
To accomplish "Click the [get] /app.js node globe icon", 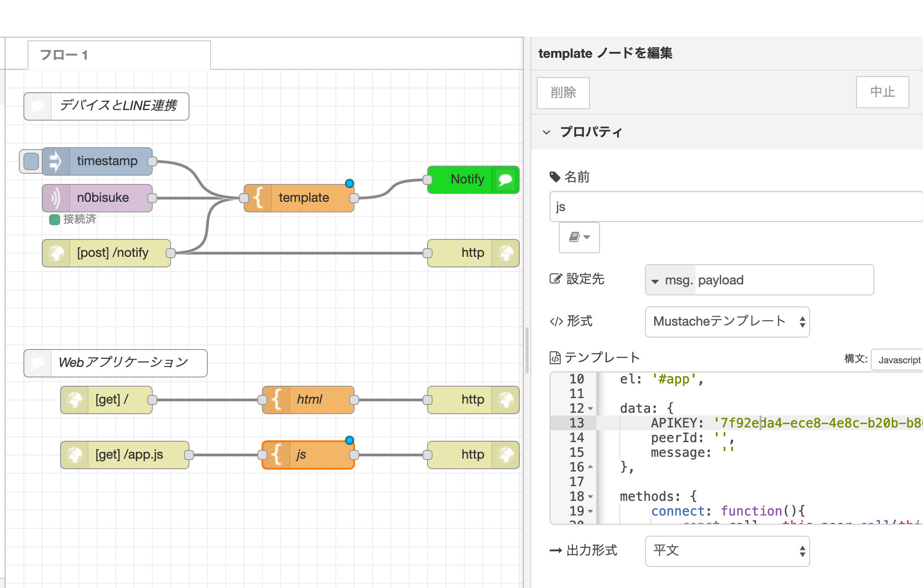I will tap(74, 455).
